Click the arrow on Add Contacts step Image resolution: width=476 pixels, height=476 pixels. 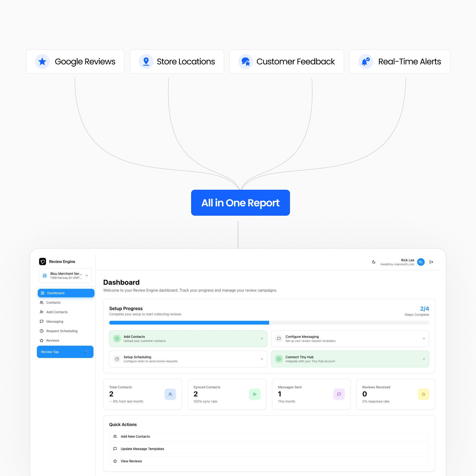tap(262, 339)
